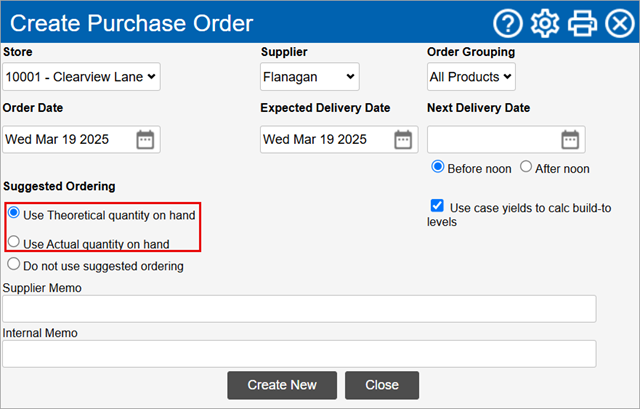Screen dimensions: 640x409
Task: Open the help question mark icon
Action: coord(508,23)
